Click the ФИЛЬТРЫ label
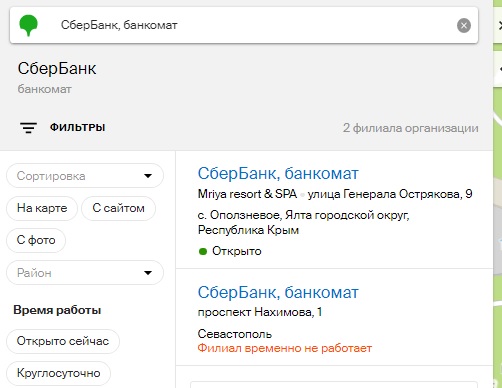 tap(77, 127)
